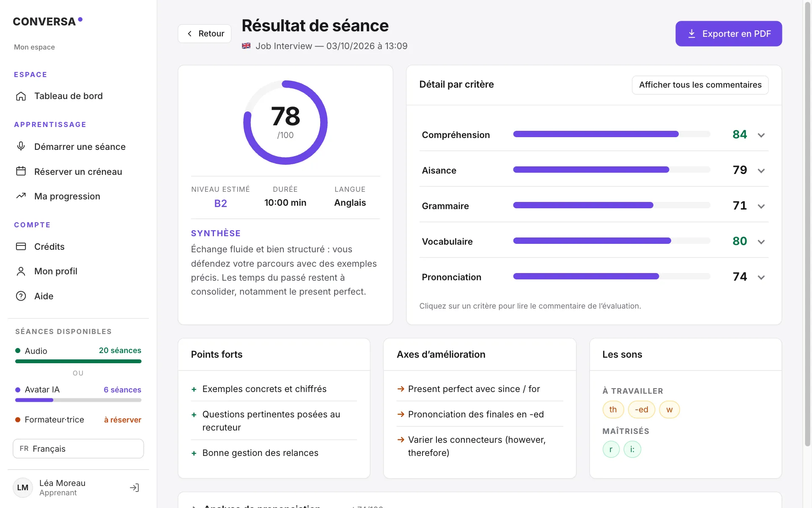812x508 pixels.
Task: Click the home icon beside Tableau de bord
Action: coord(21,96)
